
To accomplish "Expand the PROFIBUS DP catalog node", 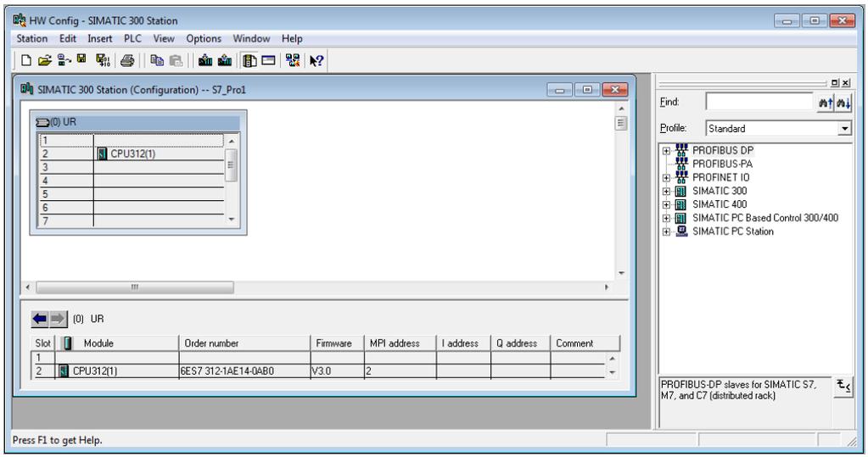I will [667, 151].
